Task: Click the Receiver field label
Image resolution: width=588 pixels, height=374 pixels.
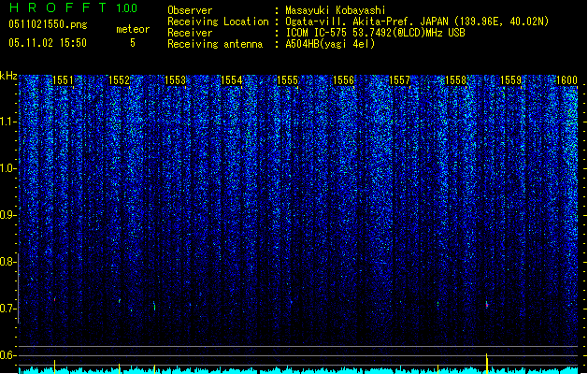Action: [190, 33]
